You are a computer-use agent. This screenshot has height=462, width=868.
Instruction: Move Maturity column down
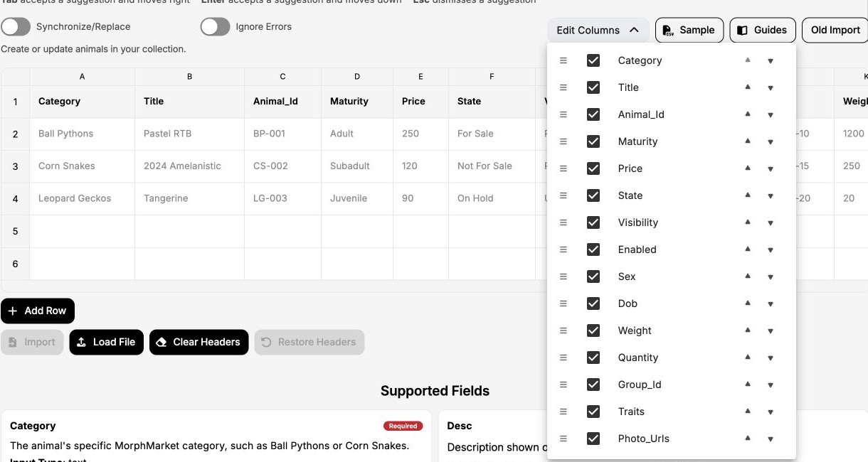(771, 142)
